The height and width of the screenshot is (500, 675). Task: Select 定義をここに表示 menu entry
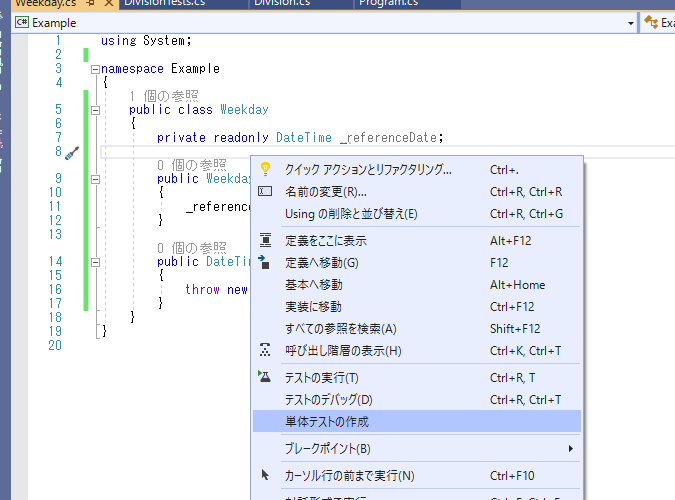417,240
